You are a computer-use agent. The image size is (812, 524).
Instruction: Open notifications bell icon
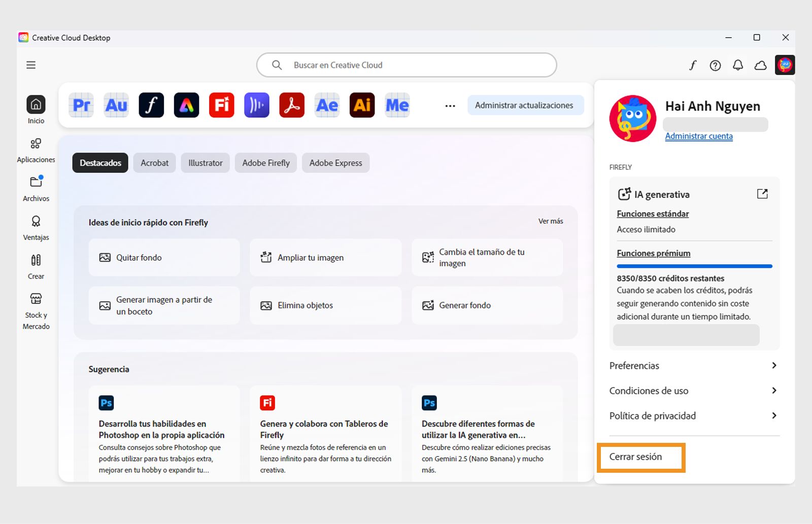coord(738,65)
